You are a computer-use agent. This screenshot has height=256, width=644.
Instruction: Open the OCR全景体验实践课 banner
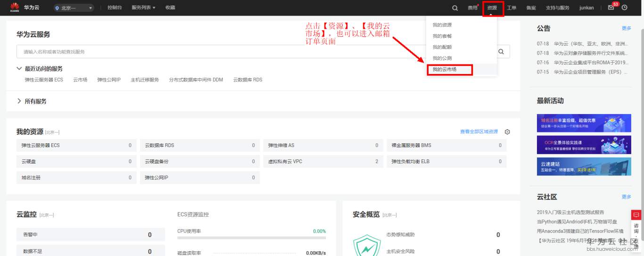coord(584,145)
